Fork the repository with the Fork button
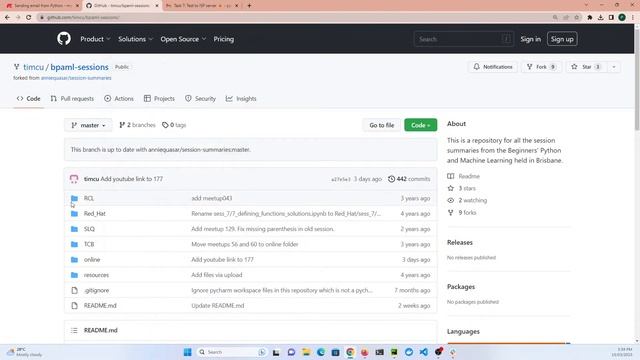Image resolution: width=640 pixels, height=360 pixels. (x=541, y=67)
